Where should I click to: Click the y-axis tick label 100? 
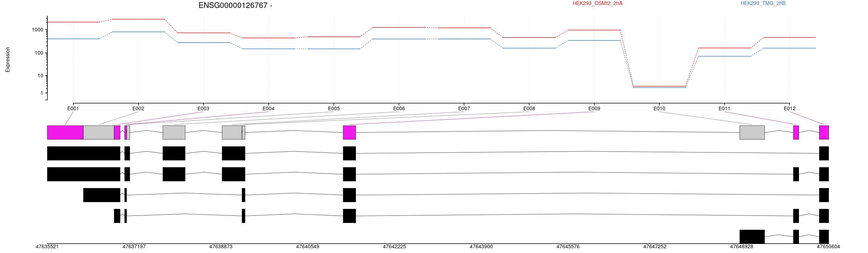click(39, 53)
